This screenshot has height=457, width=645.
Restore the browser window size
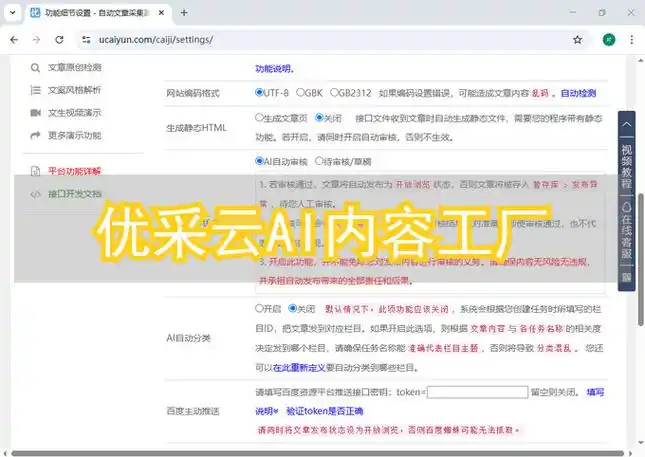click(602, 13)
